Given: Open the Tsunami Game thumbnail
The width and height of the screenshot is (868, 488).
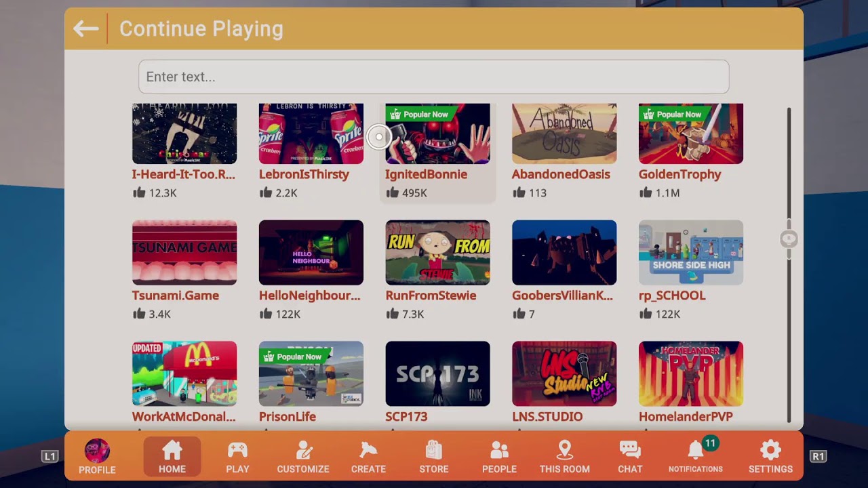Looking at the screenshot, I should point(184,252).
